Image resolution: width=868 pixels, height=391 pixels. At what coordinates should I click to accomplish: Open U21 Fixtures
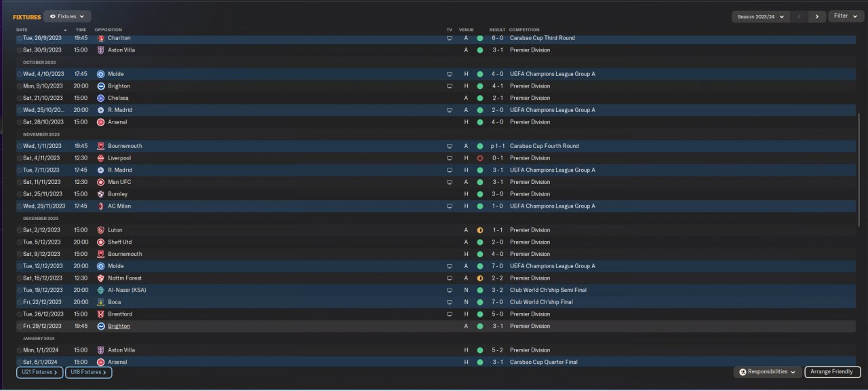[x=40, y=372]
